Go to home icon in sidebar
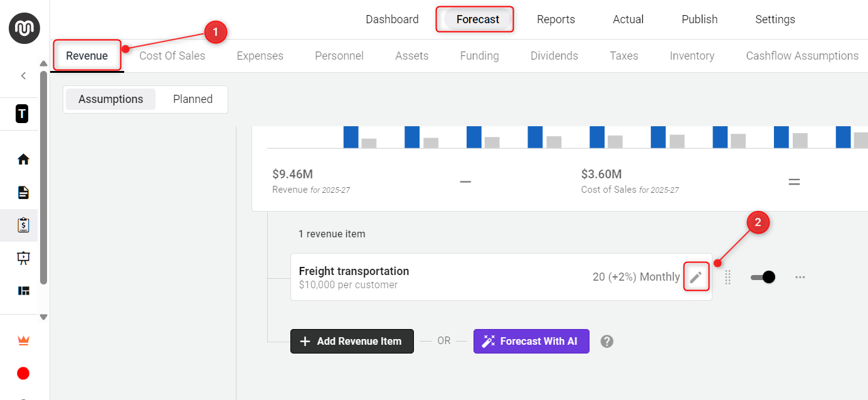Image resolution: width=868 pixels, height=400 pixels. pos(23,159)
